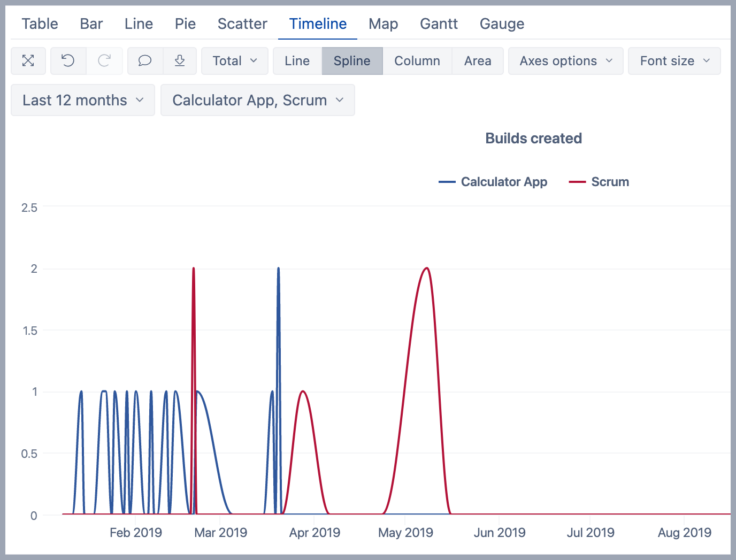Switch chart style to Area
This screenshot has width=736, height=560.
(x=478, y=61)
